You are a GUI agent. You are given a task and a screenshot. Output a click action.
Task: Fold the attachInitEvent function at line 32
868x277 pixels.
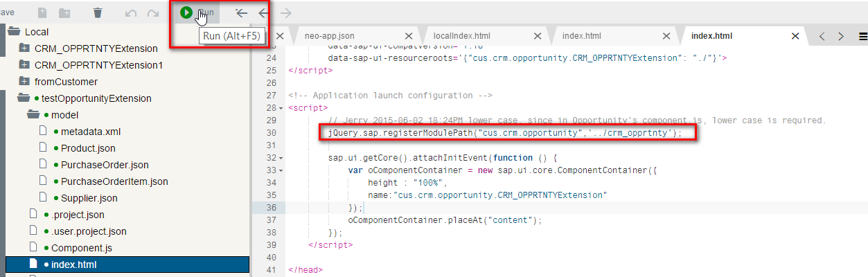[281, 158]
